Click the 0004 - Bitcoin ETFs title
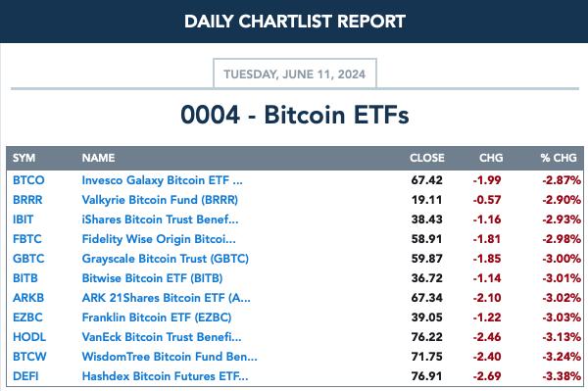 [x=295, y=115]
